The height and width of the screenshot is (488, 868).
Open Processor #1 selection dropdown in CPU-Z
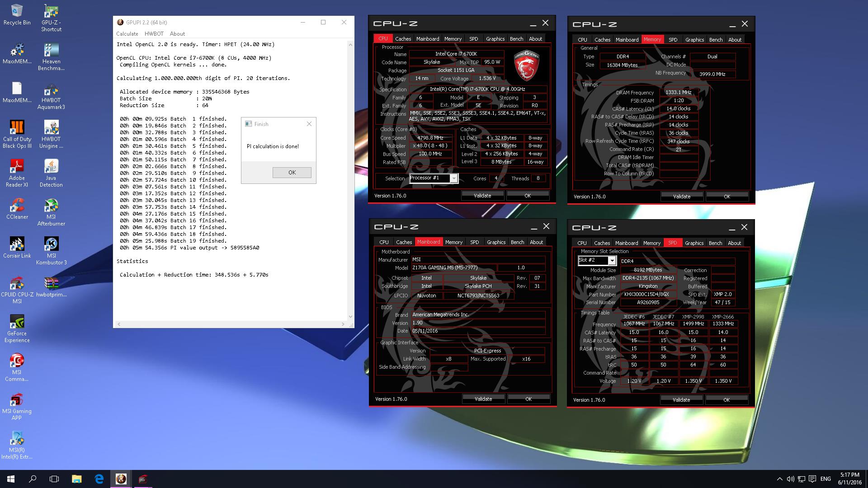[434, 178]
